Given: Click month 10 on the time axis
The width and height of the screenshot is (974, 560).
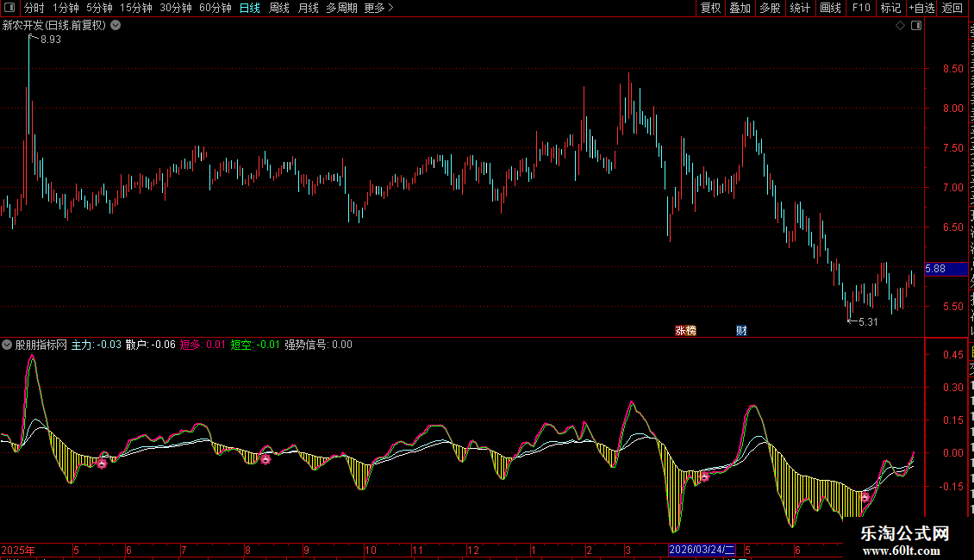Looking at the screenshot, I should [371, 550].
